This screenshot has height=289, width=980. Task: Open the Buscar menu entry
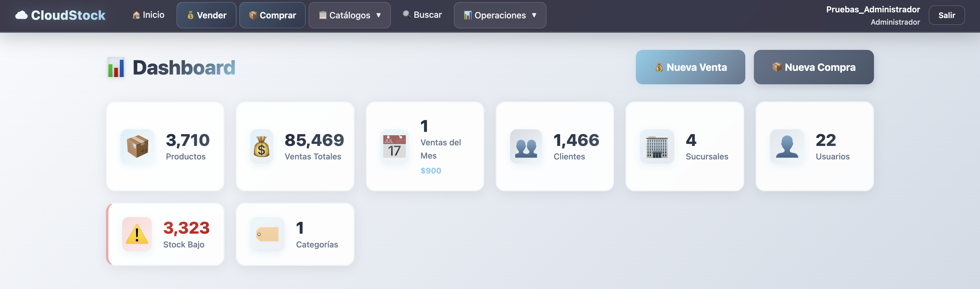[422, 14]
